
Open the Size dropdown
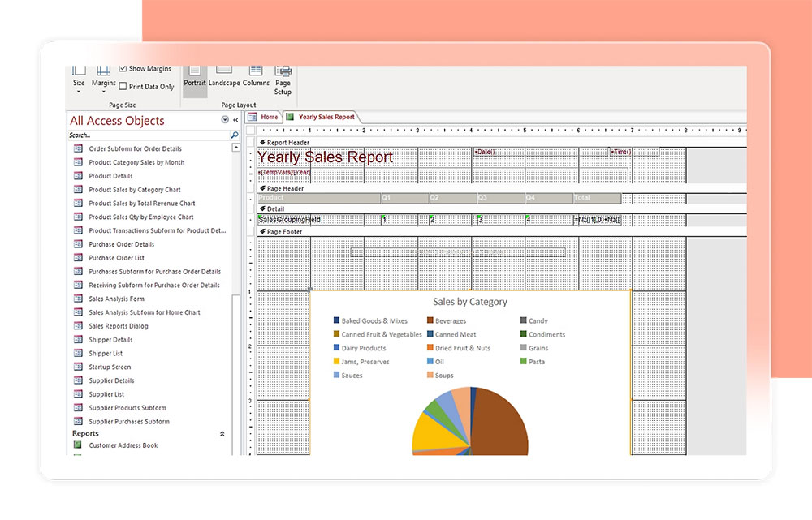[79, 83]
